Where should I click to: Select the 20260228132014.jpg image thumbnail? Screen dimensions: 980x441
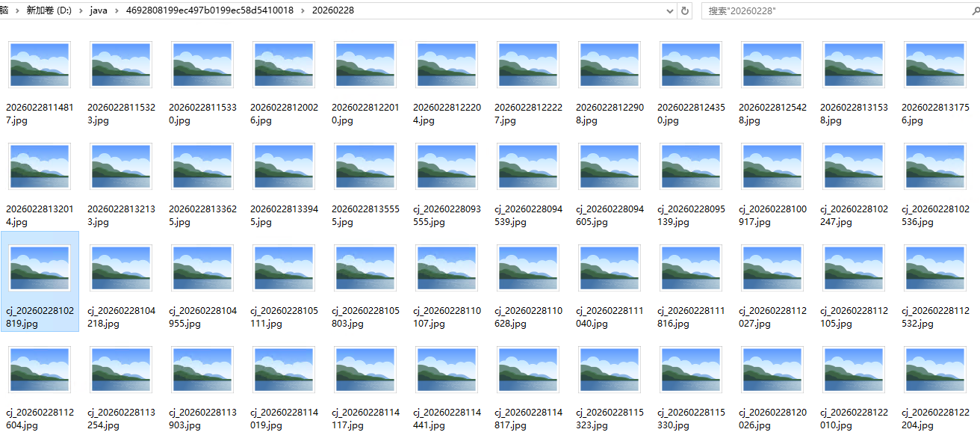tap(40, 167)
